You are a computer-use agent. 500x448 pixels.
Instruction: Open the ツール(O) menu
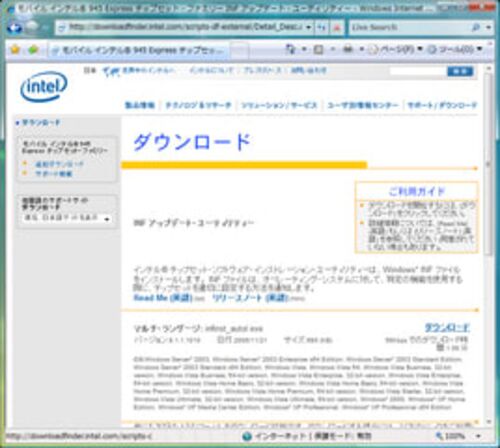[455, 50]
